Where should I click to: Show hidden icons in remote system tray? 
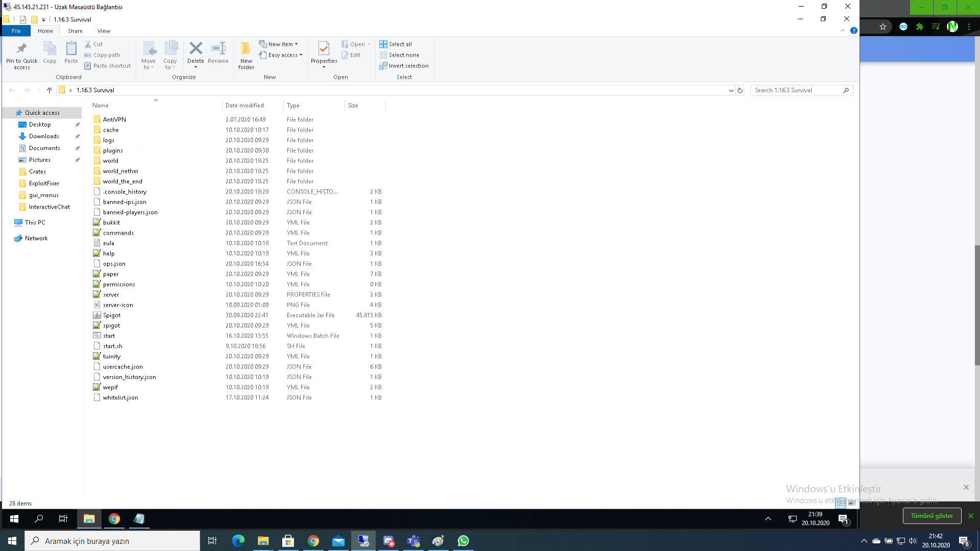[768, 519]
